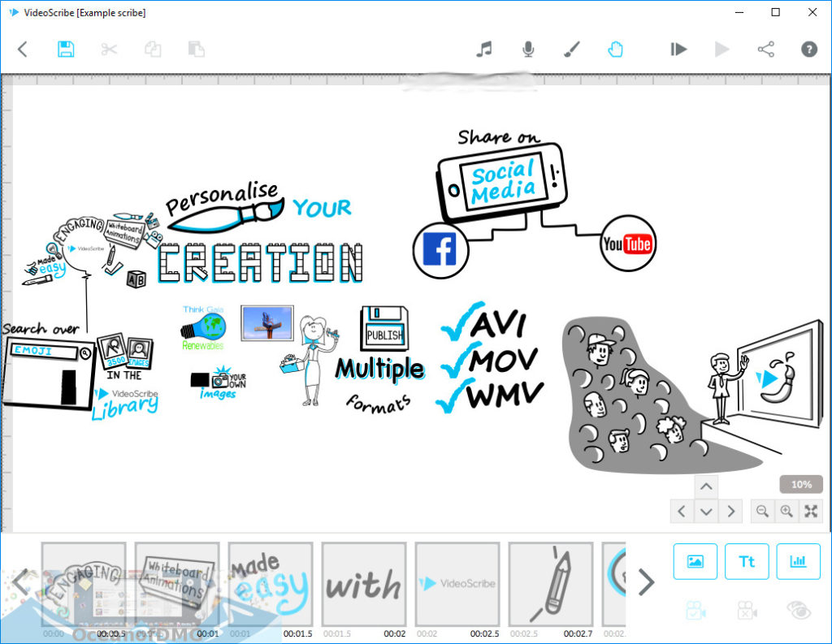This screenshot has height=644, width=832.
Task: Select the CREATION block text on canvas
Action: pos(260,262)
